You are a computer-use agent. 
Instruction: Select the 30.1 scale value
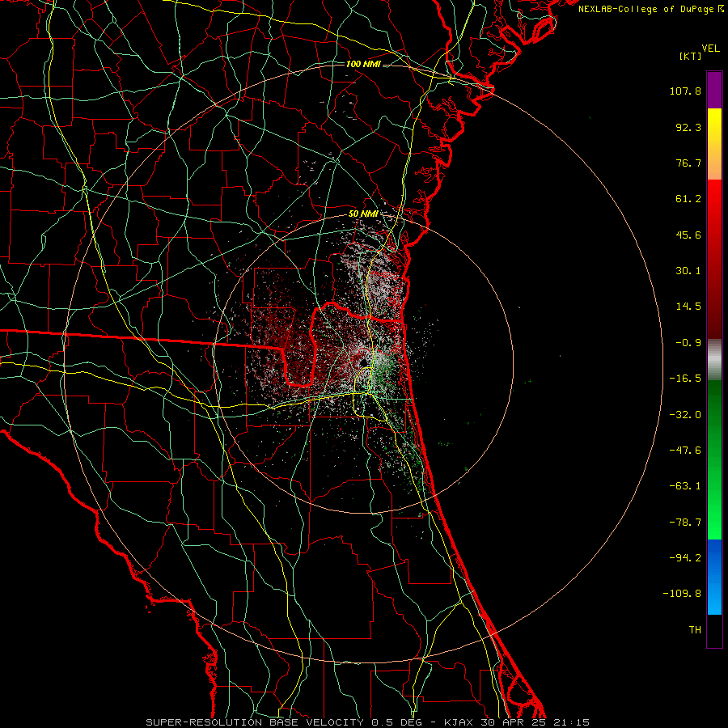point(688,271)
